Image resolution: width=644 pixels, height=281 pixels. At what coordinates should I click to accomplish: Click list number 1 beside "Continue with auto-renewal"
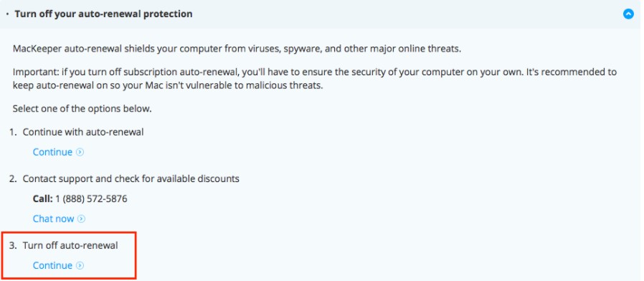click(x=13, y=133)
